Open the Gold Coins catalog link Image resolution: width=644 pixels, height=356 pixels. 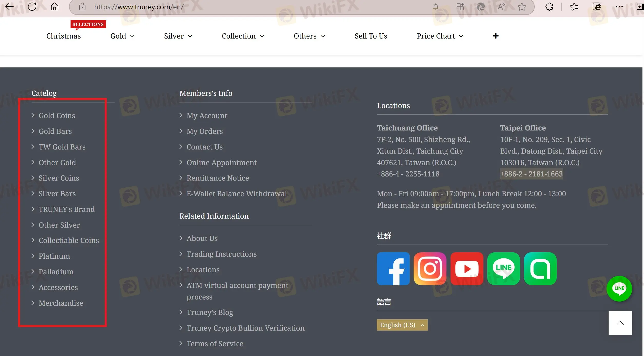[57, 116]
